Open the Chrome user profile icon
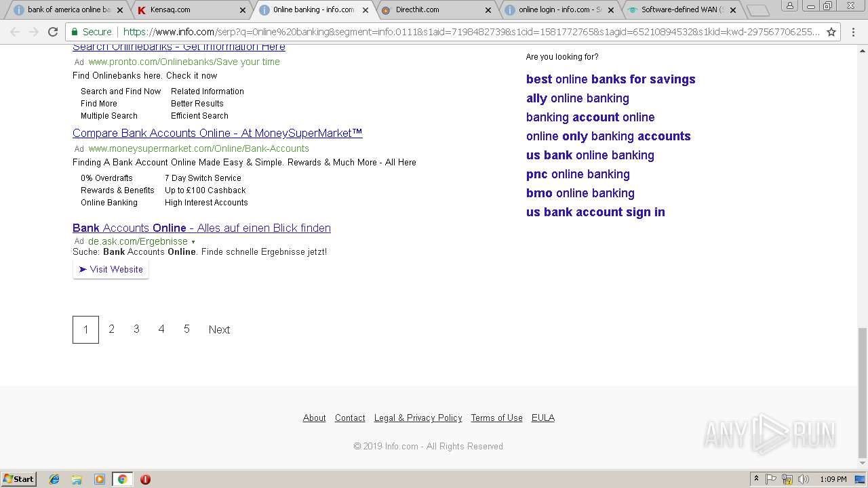 [789, 5]
